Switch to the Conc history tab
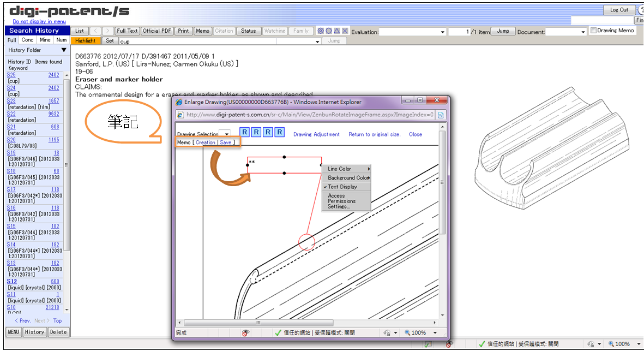The height and width of the screenshot is (351, 644). 27,40
